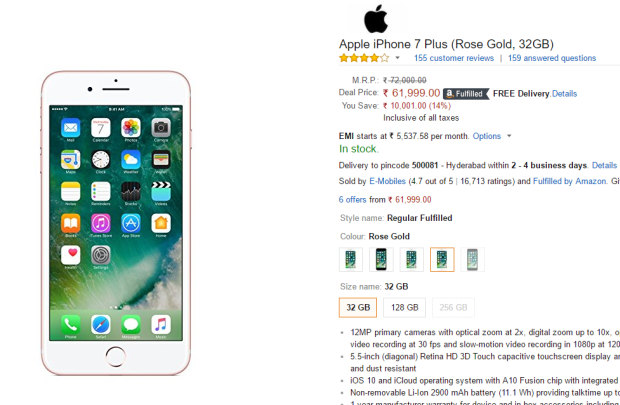Image resolution: width=620 pixels, height=405 pixels.
Task: Pick the grey iPhone colour thumbnail
Action: (x=473, y=259)
